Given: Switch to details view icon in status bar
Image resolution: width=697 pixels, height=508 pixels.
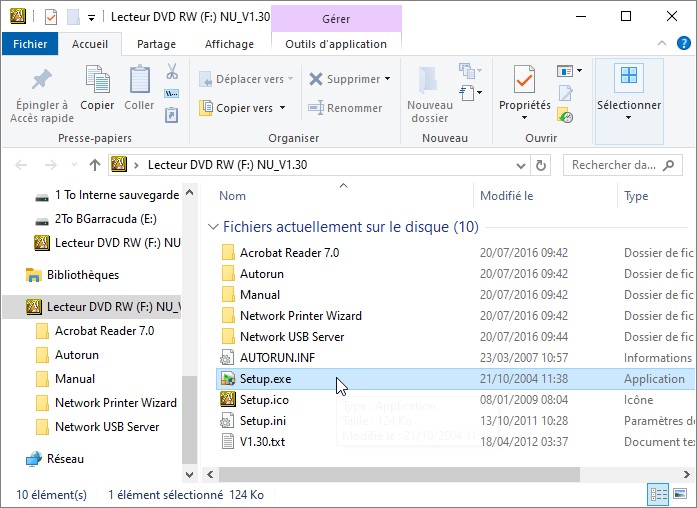Looking at the screenshot, I should point(659,494).
